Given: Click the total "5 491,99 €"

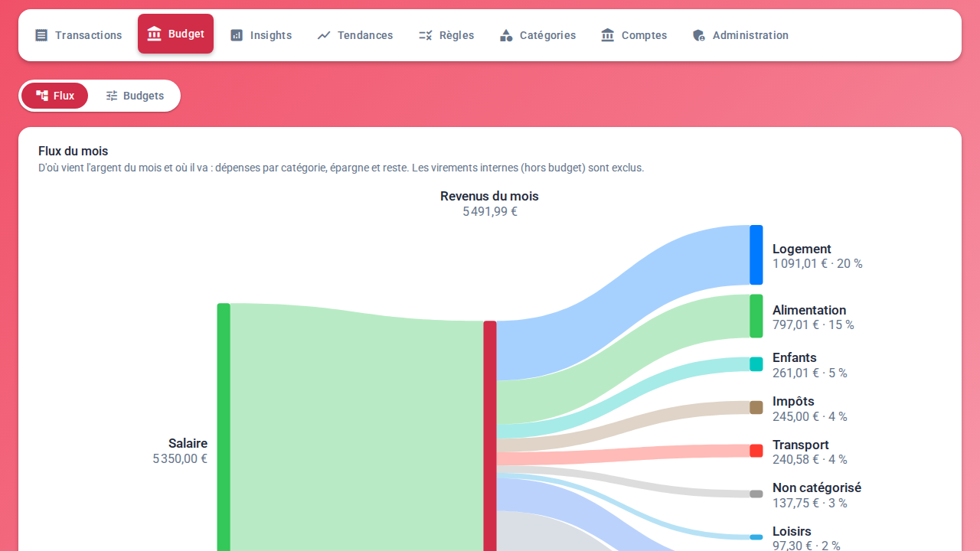Looking at the screenshot, I should (x=490, y=212).
